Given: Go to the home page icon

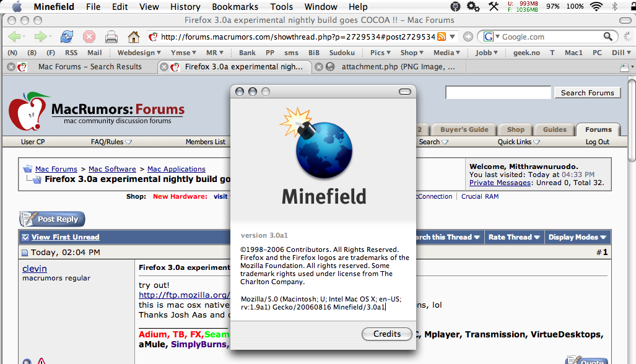Looking at the screenshot, I should click(133, 37).
